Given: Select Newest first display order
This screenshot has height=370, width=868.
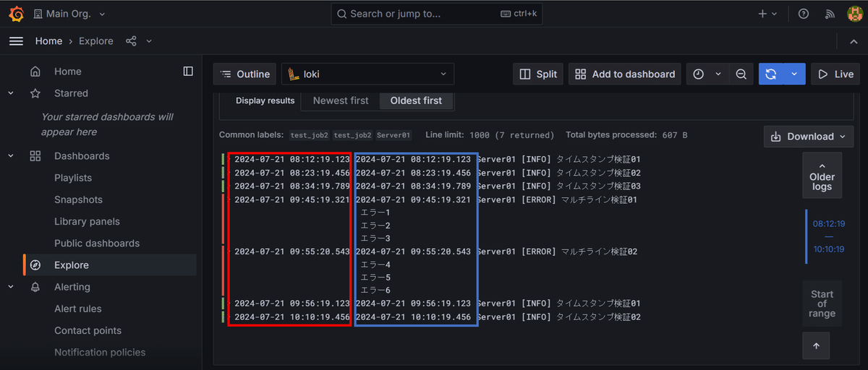Looking at the screenshot, I should pyautogui.click(x=341, y=100).
